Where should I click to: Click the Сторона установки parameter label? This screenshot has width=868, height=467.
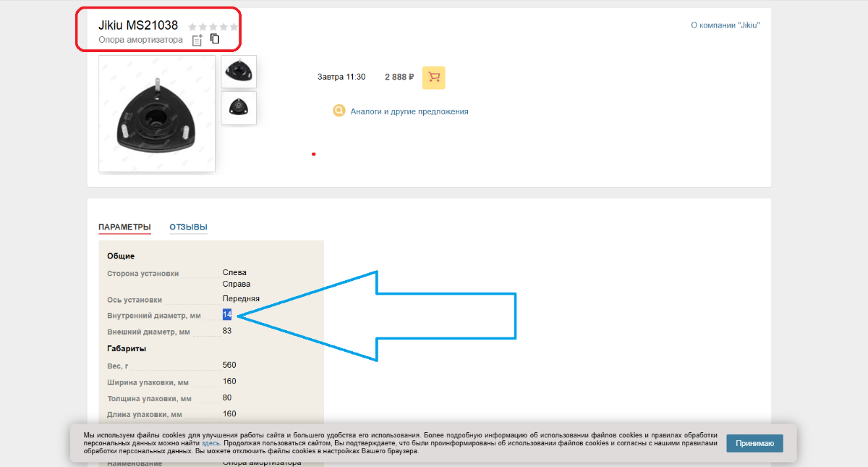click(142, 274)
